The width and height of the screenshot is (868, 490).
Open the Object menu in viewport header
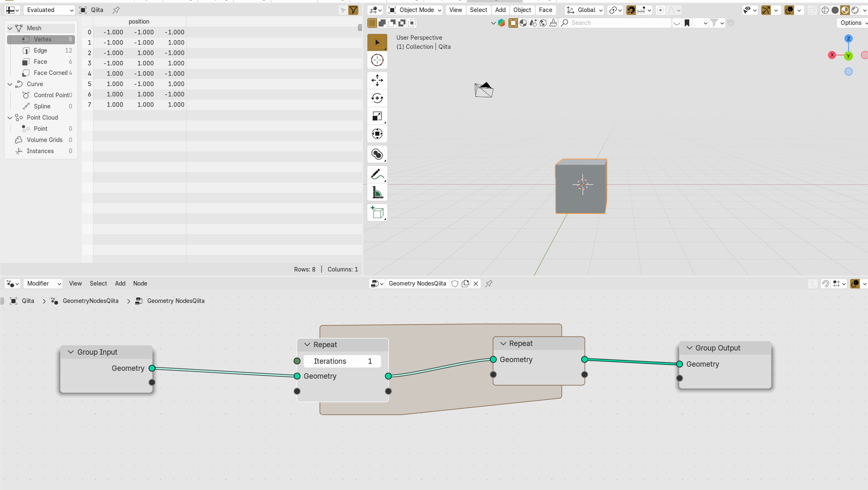[522, 10]
